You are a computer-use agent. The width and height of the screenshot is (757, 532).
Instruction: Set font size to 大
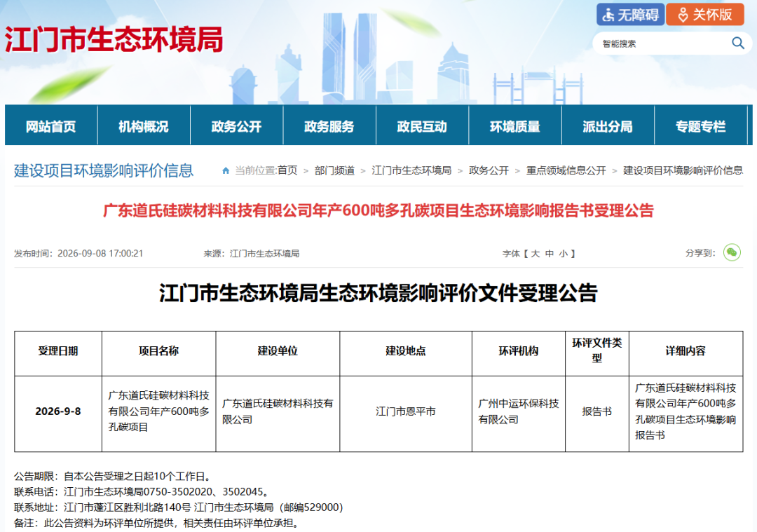[x=536, y=254]
